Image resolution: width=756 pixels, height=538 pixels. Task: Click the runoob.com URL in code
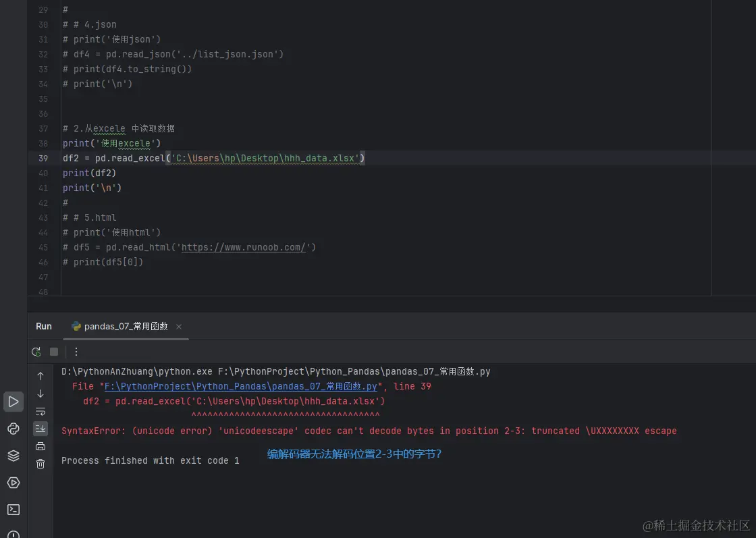(244, 247)
